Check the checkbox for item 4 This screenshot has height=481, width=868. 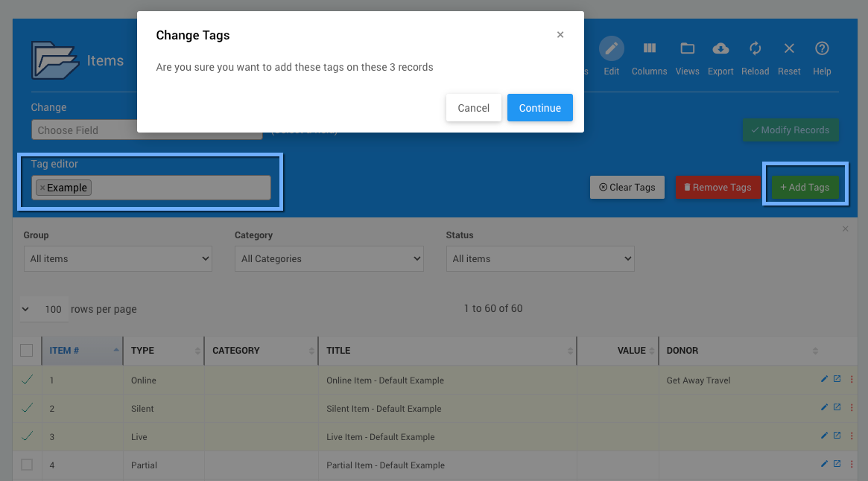tap(27, 465)
